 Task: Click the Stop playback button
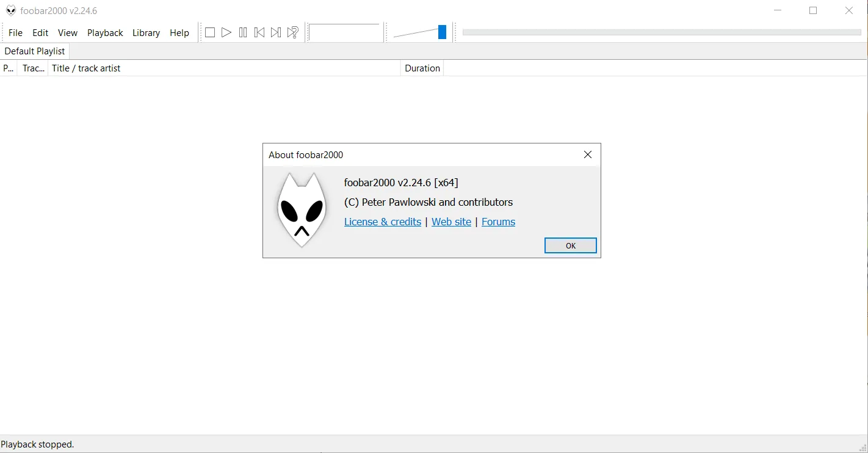[210, 32]
